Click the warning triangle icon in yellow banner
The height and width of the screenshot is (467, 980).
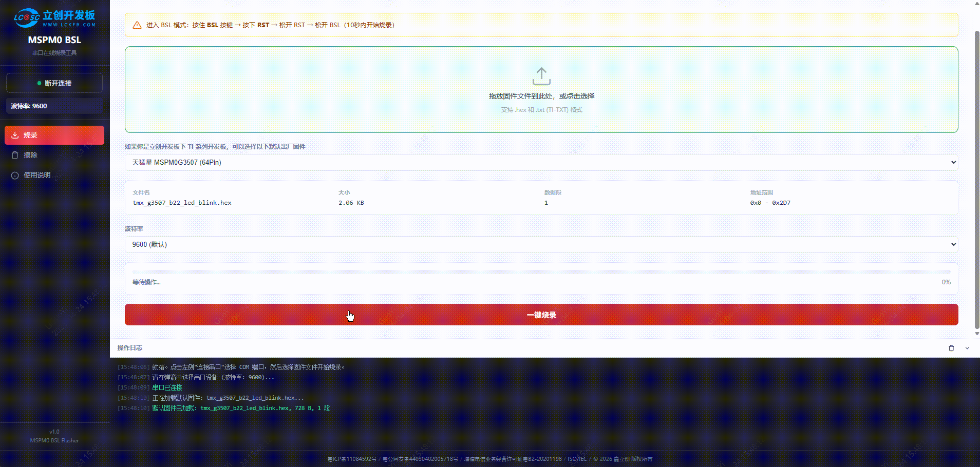(137, 25)
